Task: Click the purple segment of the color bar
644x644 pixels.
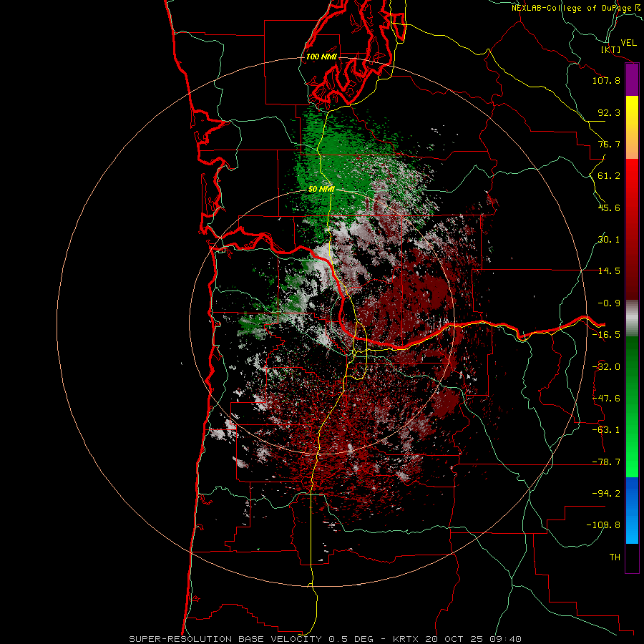Action: (632, 80)
